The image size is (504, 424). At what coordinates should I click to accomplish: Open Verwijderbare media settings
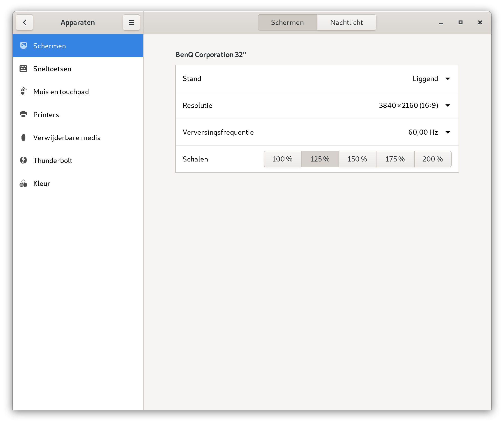point(78,138)
